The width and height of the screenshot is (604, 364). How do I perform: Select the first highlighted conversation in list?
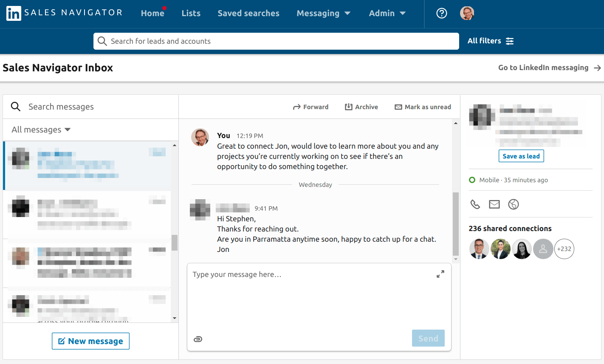[x=87, y=166]
